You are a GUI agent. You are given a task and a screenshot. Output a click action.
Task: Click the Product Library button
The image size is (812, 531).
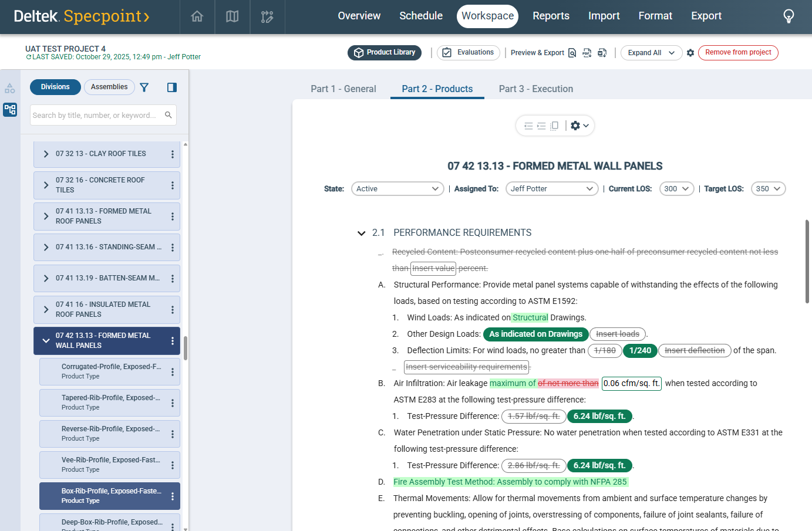coord(385,53)
